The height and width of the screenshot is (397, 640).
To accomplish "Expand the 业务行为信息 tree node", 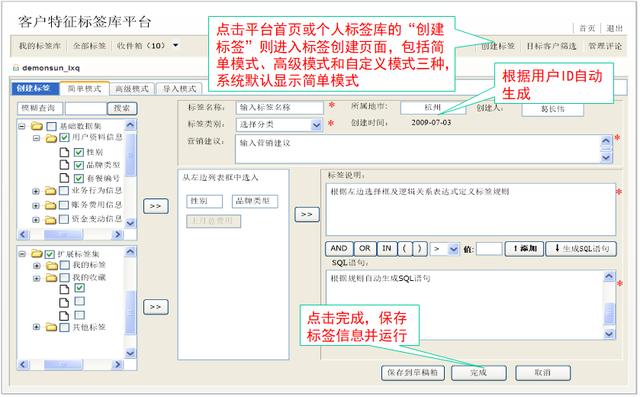I will click(36, 191).
